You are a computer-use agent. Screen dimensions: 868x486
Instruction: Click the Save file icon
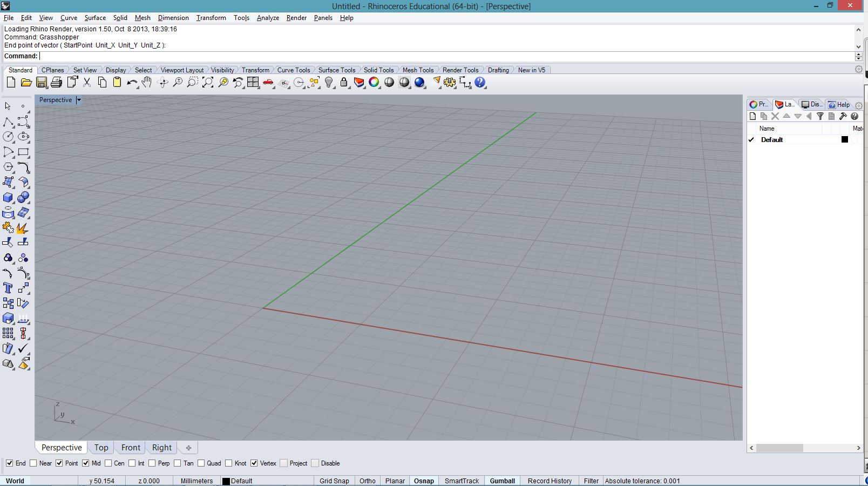click(42, 83)
